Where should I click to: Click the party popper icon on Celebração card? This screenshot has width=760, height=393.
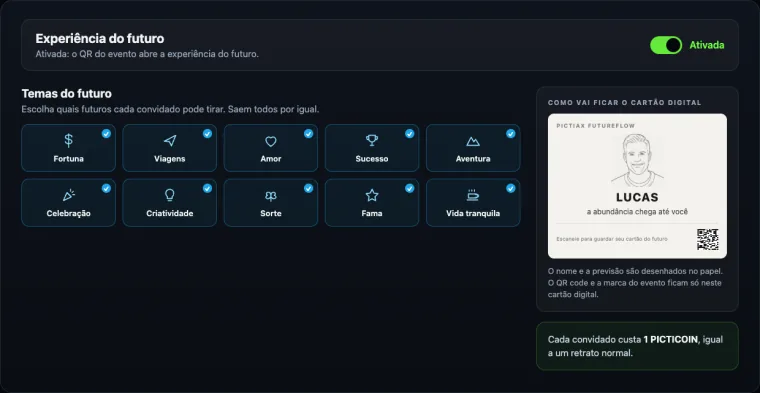[x=68, y=195]
